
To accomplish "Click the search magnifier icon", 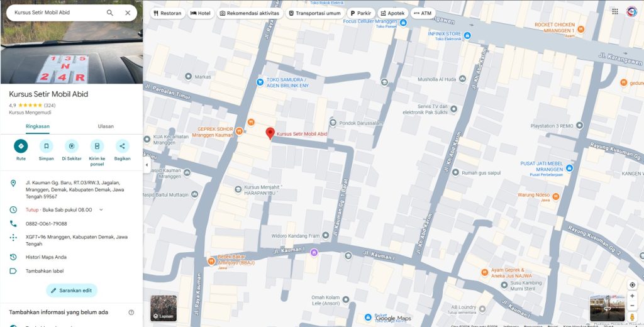I will 110,13.
